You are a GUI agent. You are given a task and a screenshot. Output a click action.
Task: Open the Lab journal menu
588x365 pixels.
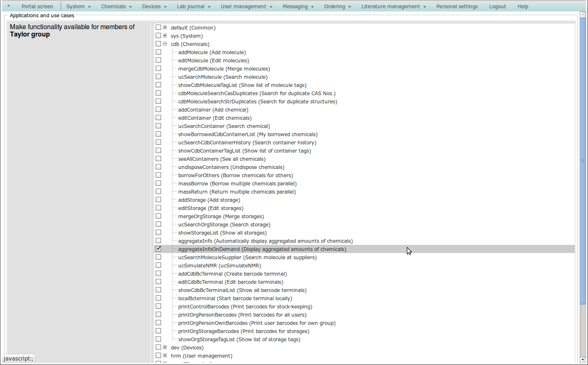[x=193, y=7]
